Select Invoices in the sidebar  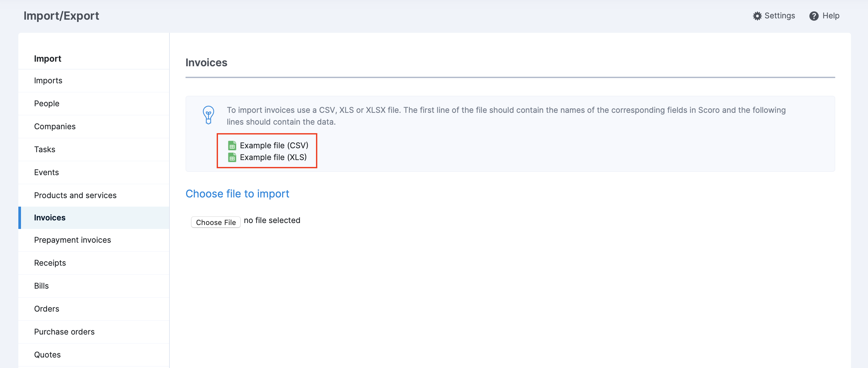tap(94, 217)
